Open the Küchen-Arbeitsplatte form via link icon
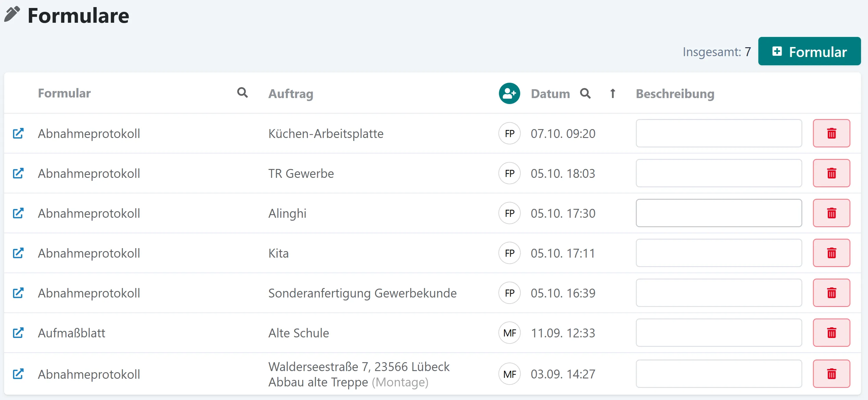This screenshot has width=868, height=400. coord(18,133)
